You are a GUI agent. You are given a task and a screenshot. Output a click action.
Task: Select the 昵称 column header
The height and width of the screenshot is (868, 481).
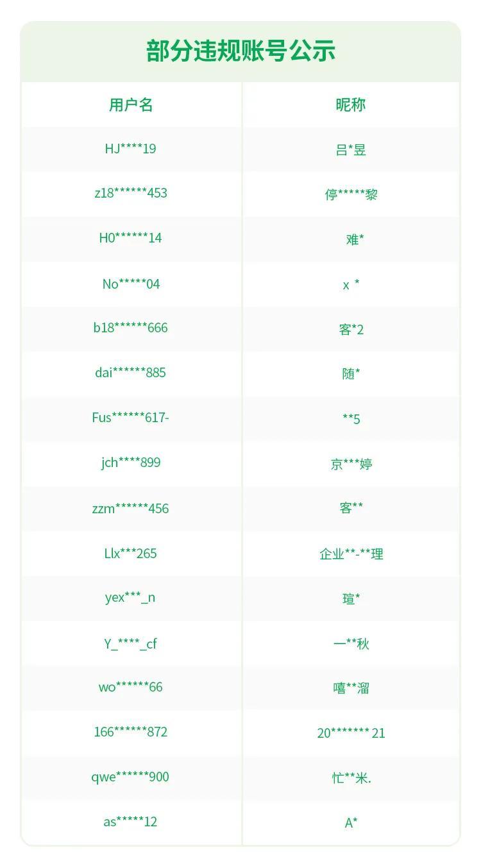(351, 105)
